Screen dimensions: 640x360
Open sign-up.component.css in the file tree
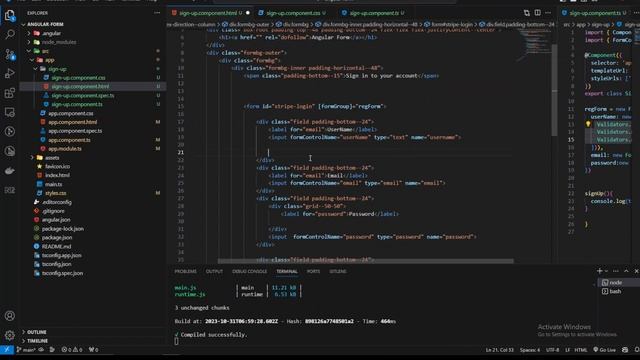coord(78,78)
